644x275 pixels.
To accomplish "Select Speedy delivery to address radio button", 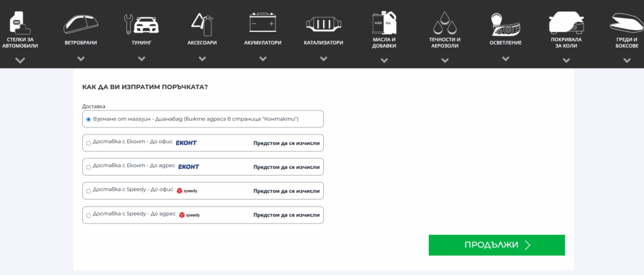I will point(89,215).
